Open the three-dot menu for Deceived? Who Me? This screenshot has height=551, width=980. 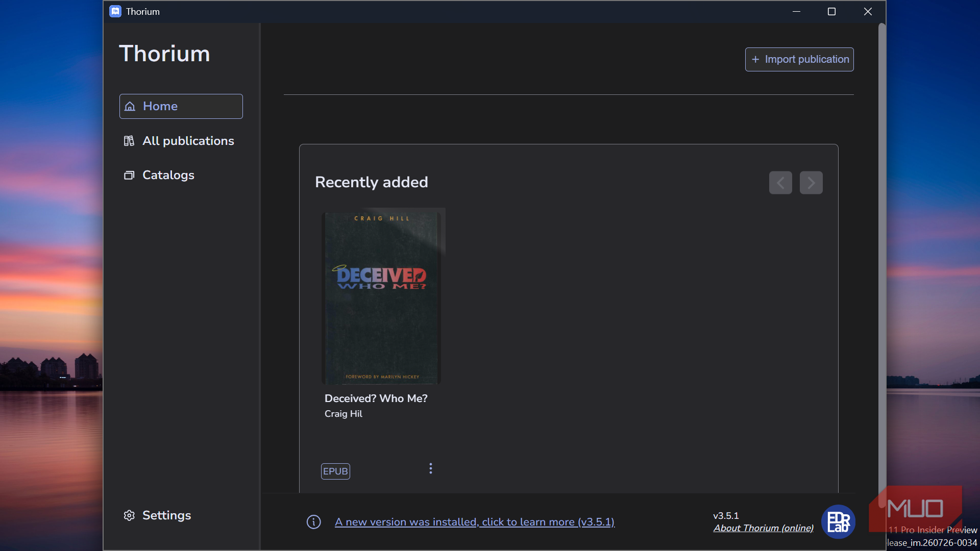[431, 468]
